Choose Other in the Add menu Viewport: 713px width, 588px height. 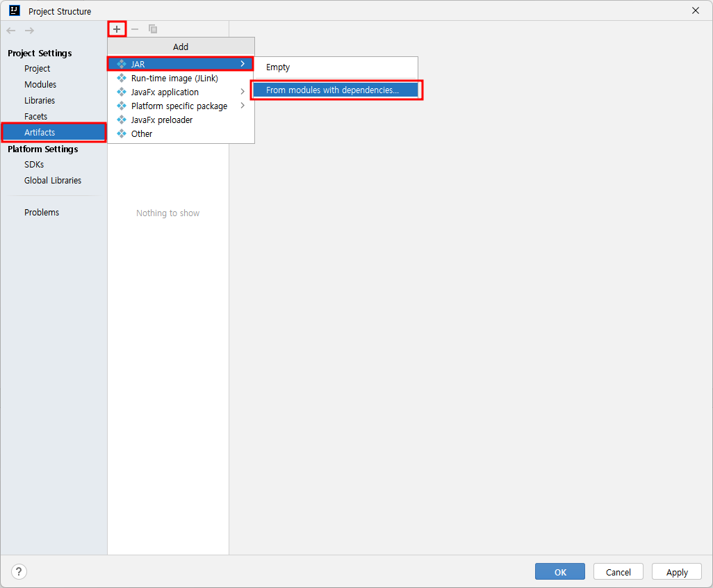[181, 133]
